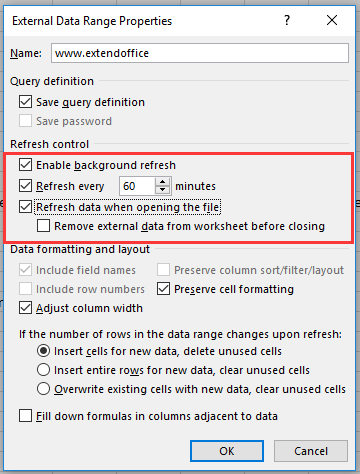Enable Remove external data from worksheet before closing
This screenshot has width=360, height=474.
coord(43,226)
